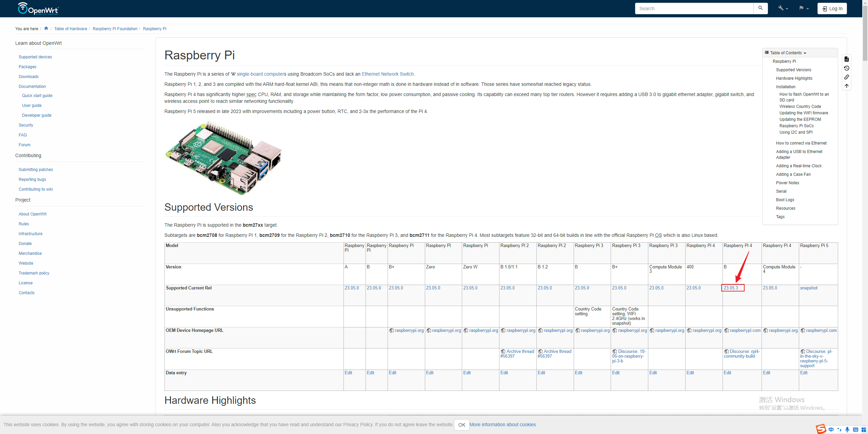Click the search magnifier button
This screenshot has height=434, width=868.
[x=761, y=8]
